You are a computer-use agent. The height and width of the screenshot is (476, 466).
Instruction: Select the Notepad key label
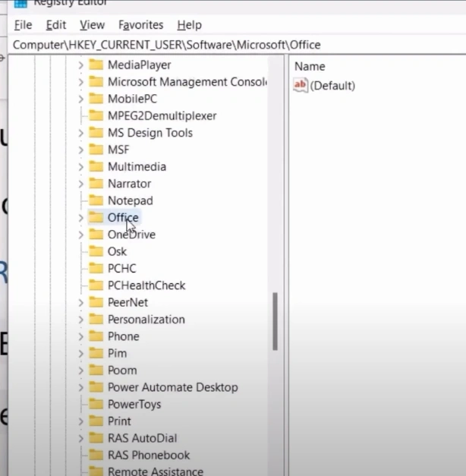(x=131, y=200)
